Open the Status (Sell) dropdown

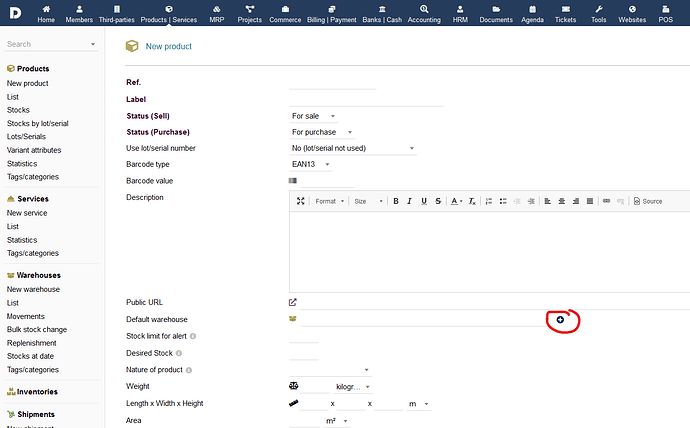tap(313, 116)
